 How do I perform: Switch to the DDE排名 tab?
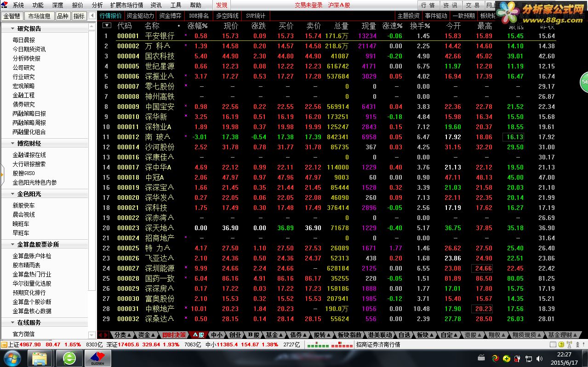pos(199,16)
